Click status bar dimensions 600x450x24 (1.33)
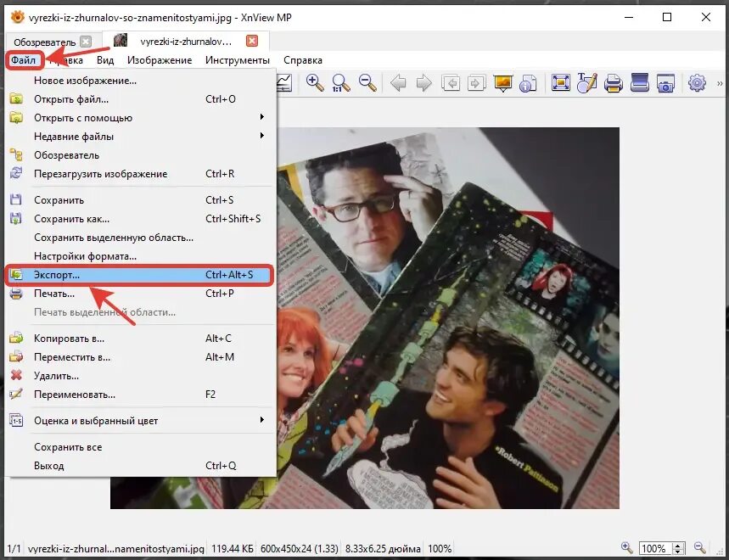The width and height of the screenshot is (729, 560). point(300,548)
